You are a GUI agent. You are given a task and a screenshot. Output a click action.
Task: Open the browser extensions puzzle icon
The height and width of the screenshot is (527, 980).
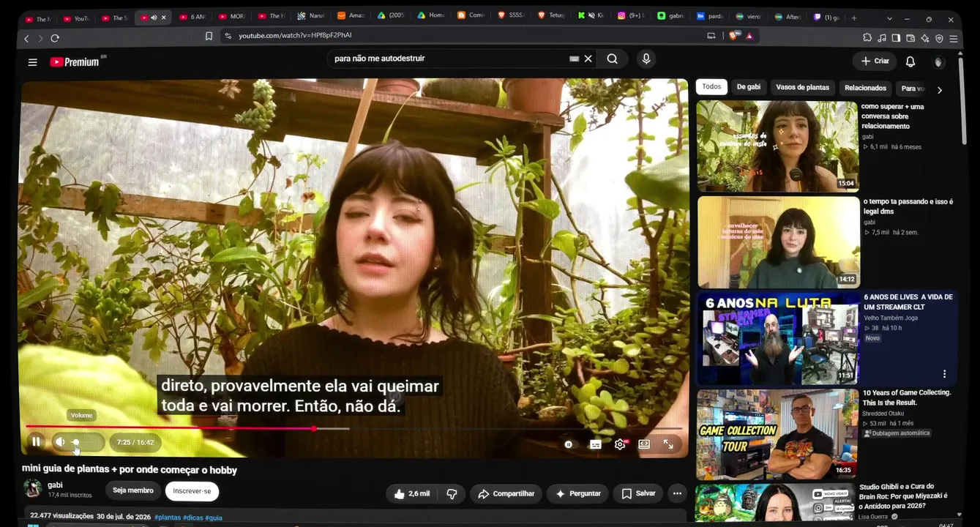click(867, 38)
